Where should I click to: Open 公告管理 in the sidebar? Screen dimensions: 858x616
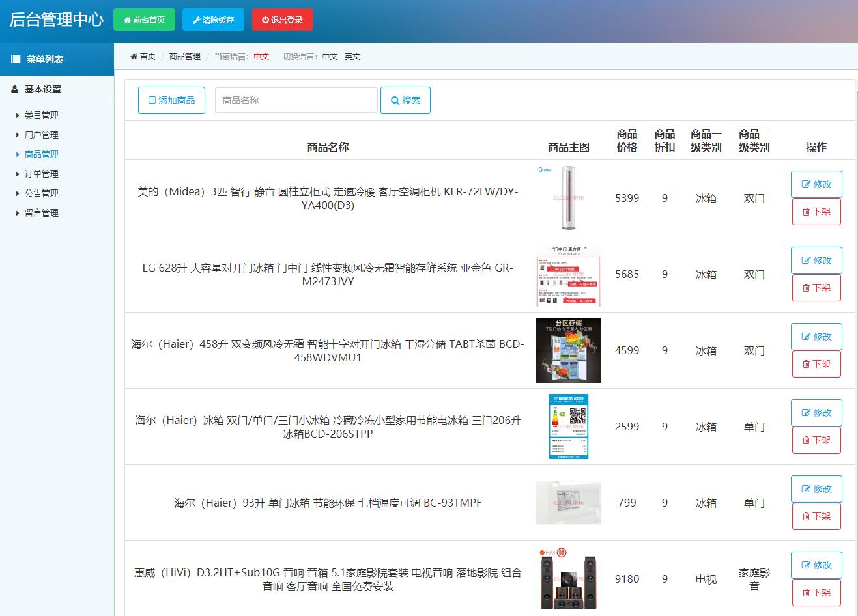click(42, 193)
